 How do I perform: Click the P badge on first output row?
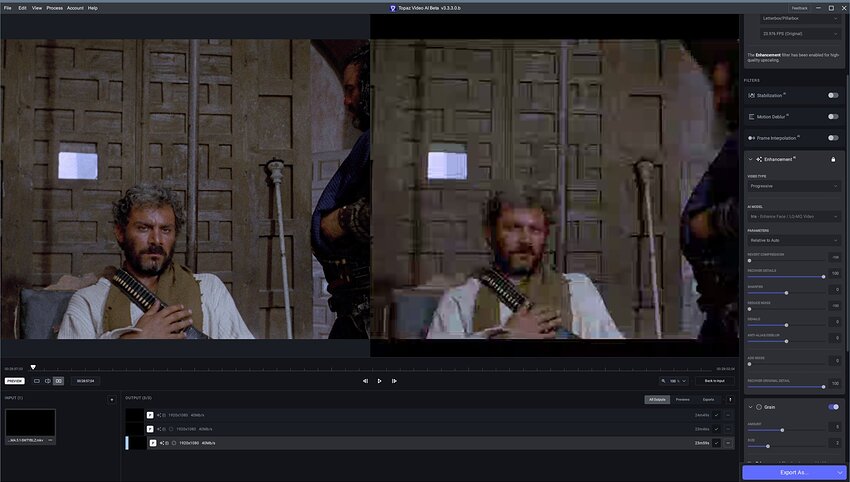pyautogui.click(x=150, y=415)
